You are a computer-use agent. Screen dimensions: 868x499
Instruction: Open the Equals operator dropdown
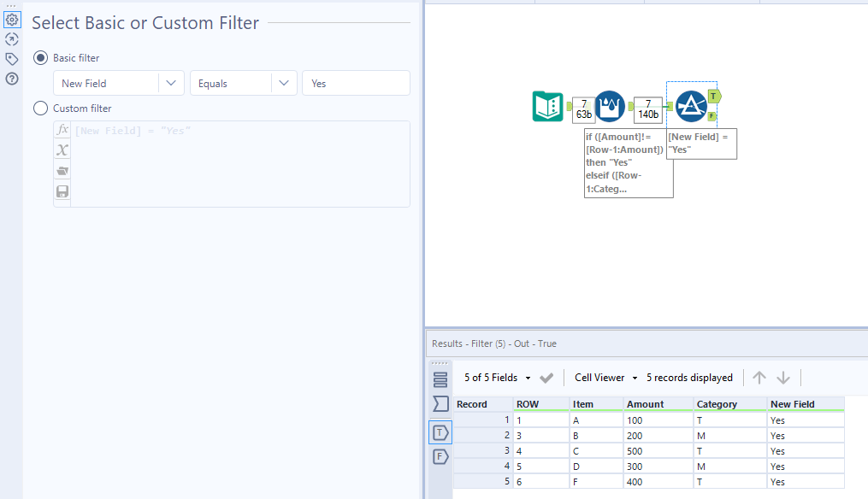[283, 83]
